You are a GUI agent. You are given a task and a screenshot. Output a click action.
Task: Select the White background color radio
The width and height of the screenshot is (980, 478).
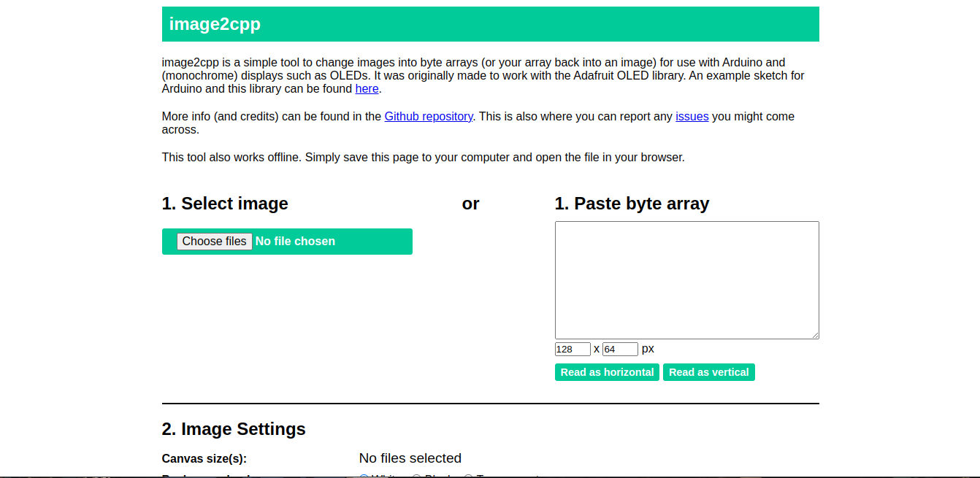(364, 476)
